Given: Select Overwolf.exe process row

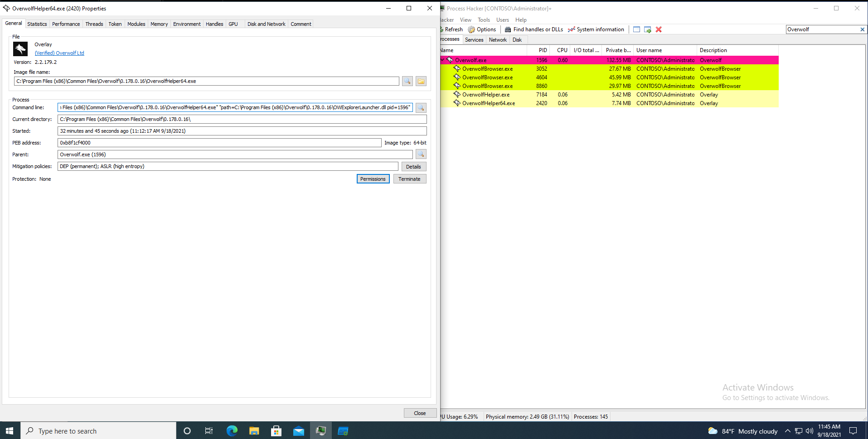Looking at the screenshot, I should [609, 60].
